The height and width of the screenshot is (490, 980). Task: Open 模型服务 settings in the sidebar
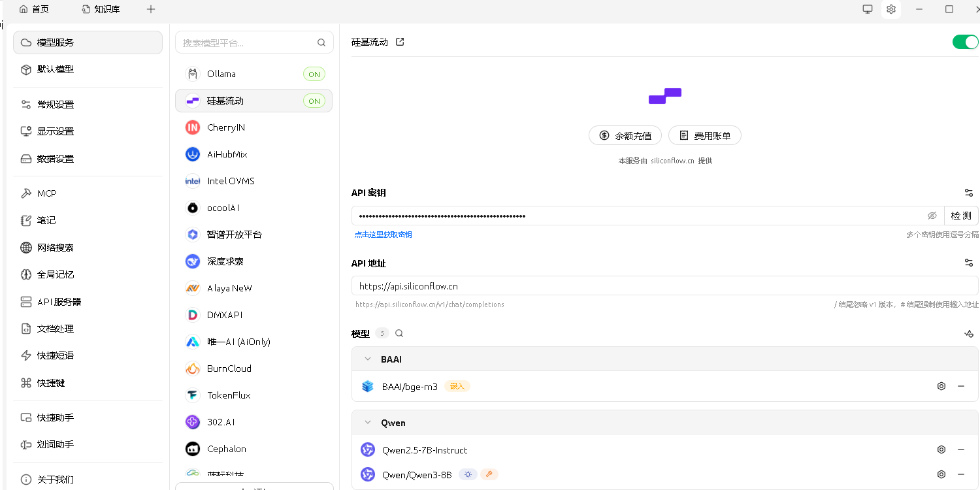[x=88, y=42]
